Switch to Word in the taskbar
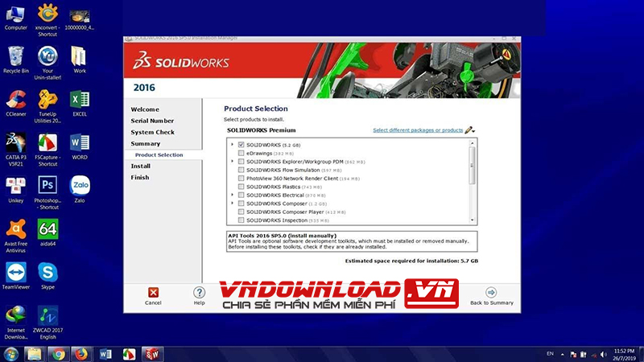 [x=105, y=354]
